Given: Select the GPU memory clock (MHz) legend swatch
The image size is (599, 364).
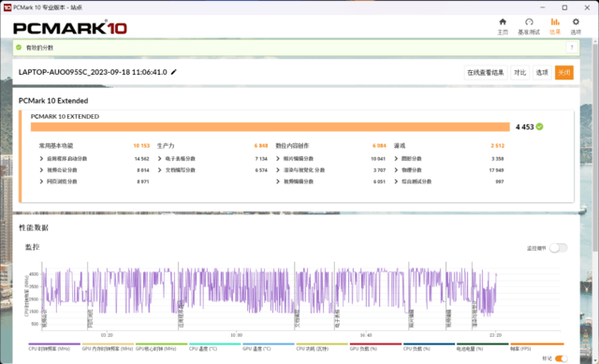Looking at the screenshot, I should coord(108,344).
